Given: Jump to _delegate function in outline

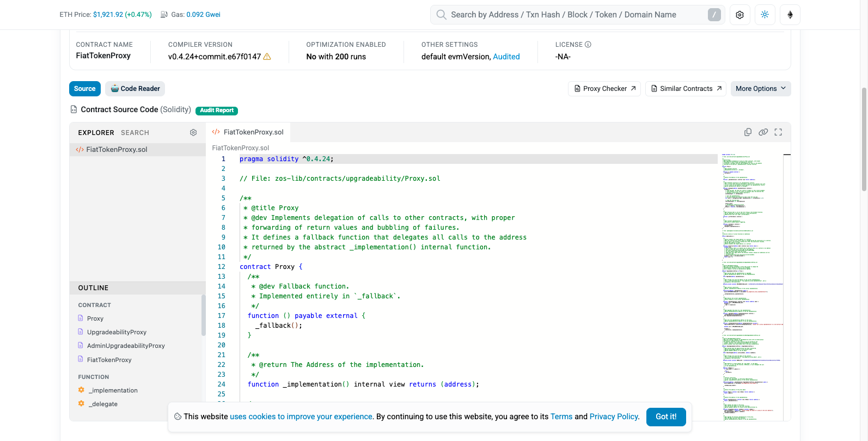Looking at the screenshot, I should click(x=103, y=404).
